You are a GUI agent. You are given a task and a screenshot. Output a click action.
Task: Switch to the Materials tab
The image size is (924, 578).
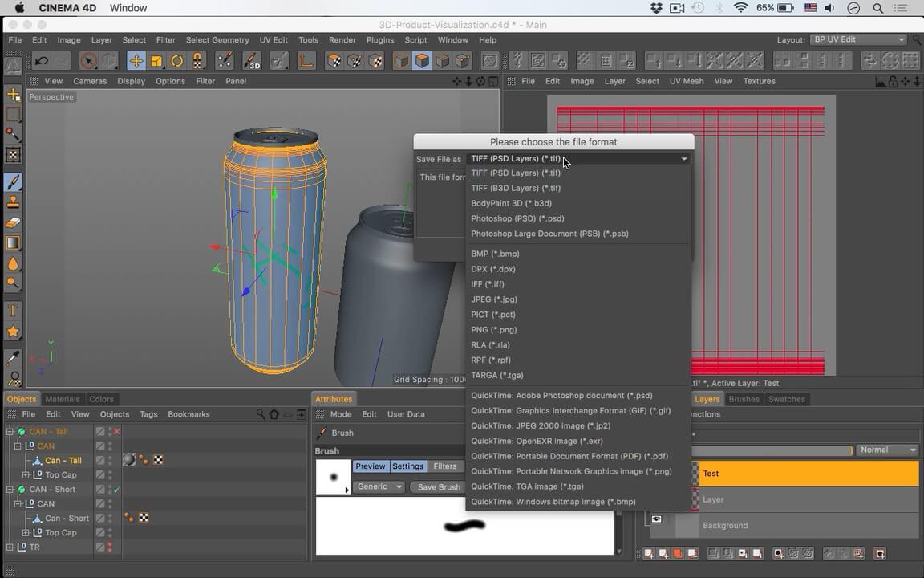(62, 399)
